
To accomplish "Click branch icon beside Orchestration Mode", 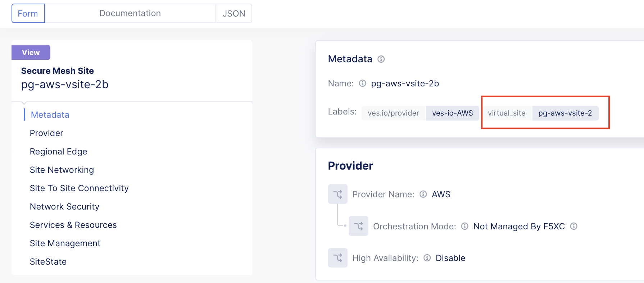I will point(358,226).
